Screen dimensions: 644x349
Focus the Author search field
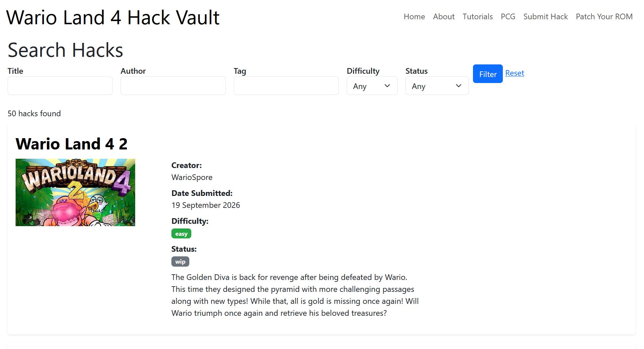point(173,86)
